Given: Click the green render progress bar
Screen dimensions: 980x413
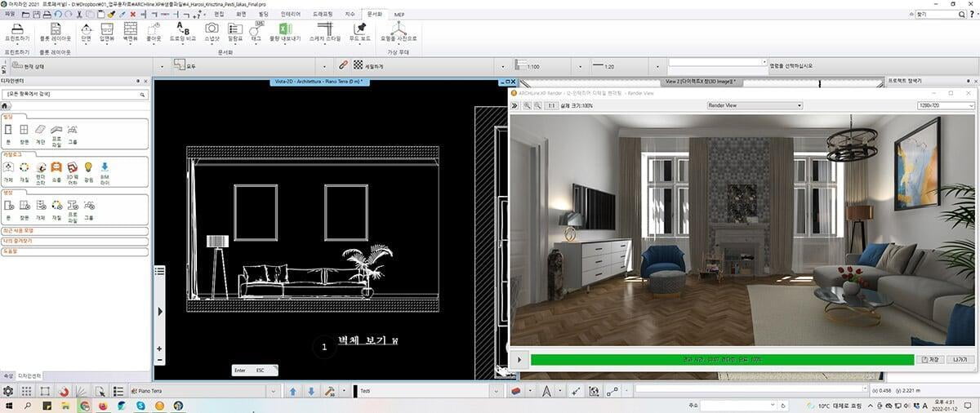Looking at the screenshot, I should pos(722,359).
